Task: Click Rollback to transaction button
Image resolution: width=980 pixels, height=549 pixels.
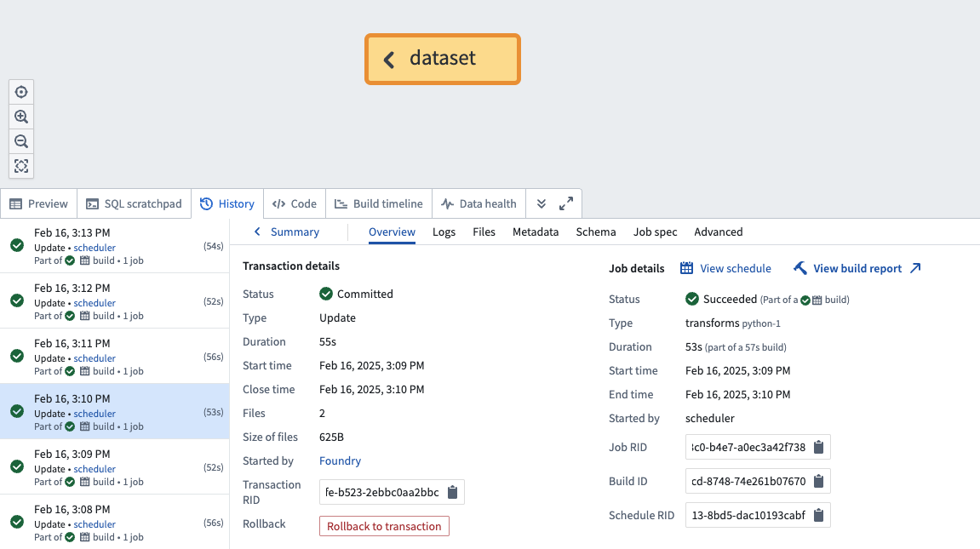Action: pos(384,526)
